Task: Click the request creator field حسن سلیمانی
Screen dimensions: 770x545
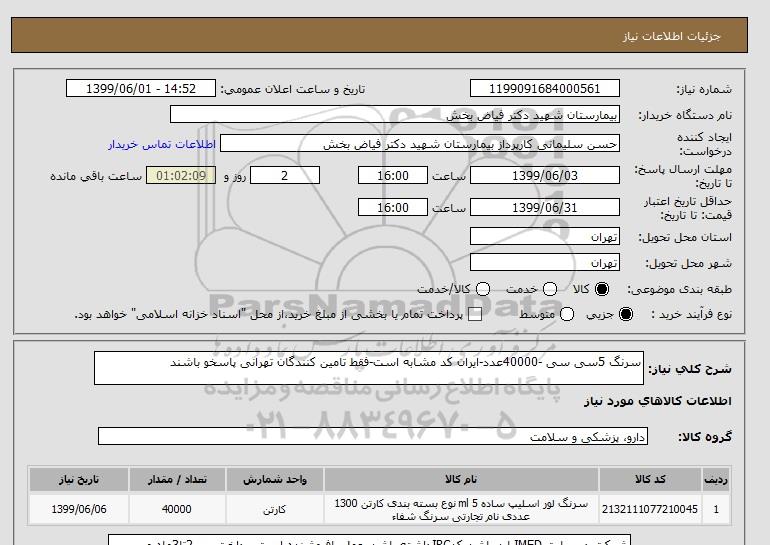Action: click(x=420, y=143)
